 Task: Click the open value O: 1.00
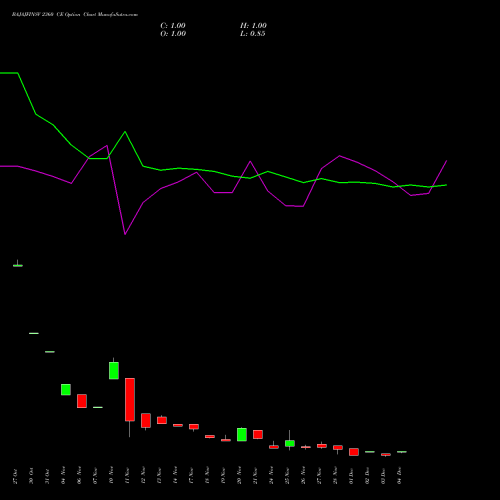173,34
